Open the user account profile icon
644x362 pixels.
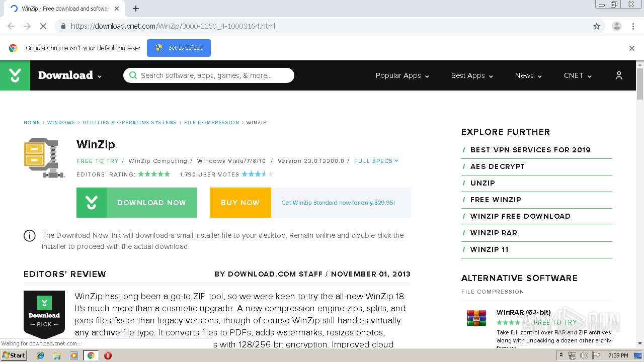coord(619,75)
